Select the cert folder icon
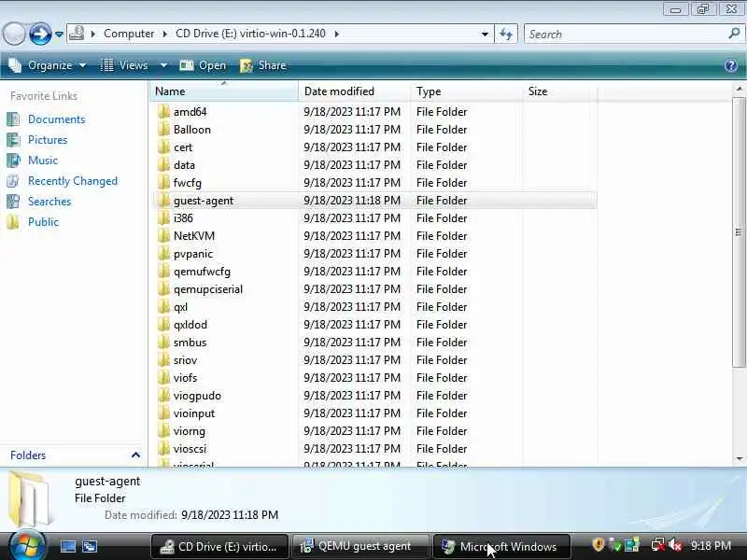The width and height of the screenshot is (747, 560). (x=164, y=147)
